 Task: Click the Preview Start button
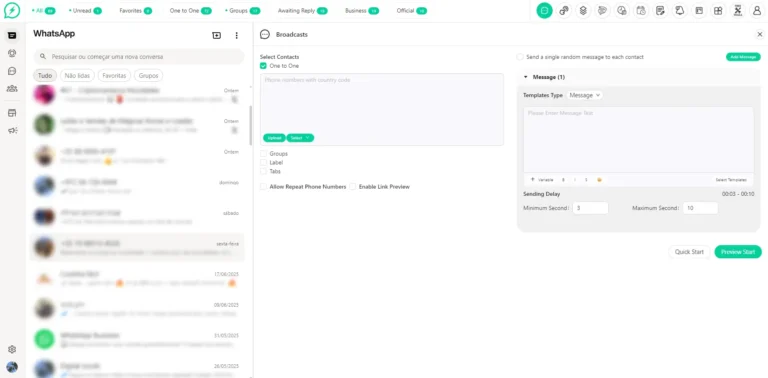(738, 252)
